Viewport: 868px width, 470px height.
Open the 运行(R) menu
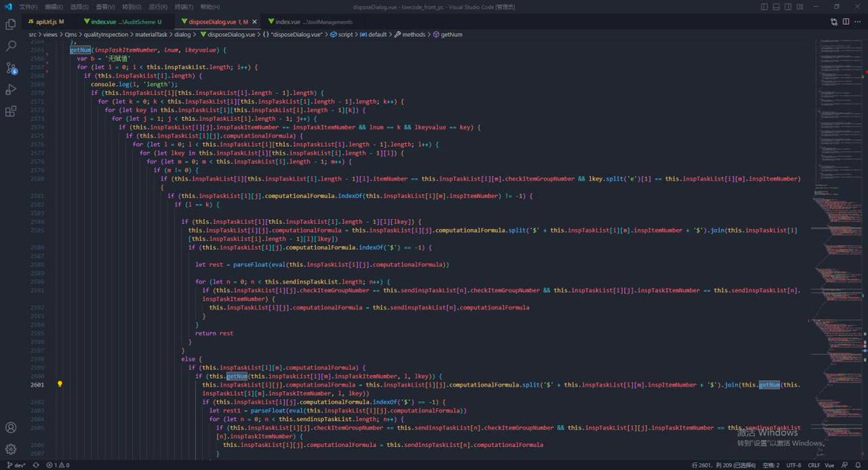click(x=158, y=7)
